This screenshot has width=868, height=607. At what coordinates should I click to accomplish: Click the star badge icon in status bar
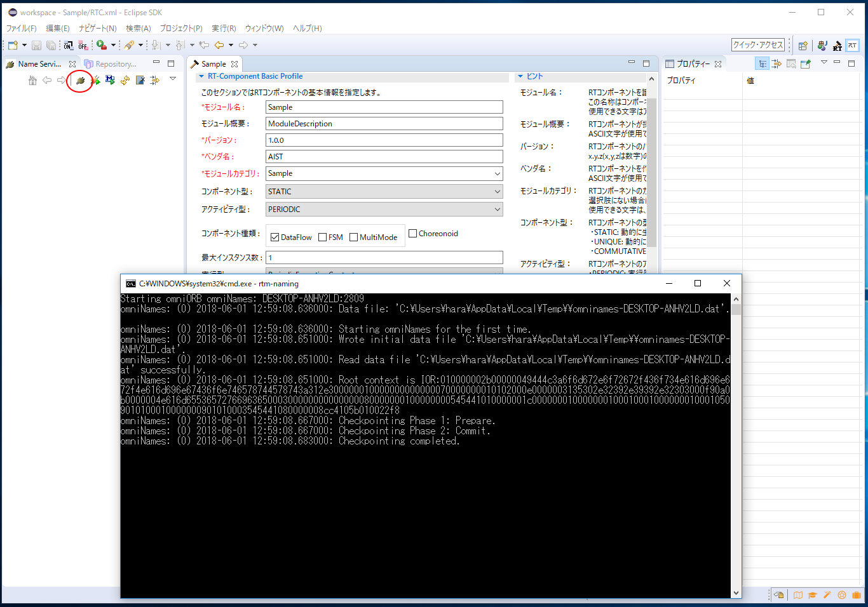pos(842,595)
